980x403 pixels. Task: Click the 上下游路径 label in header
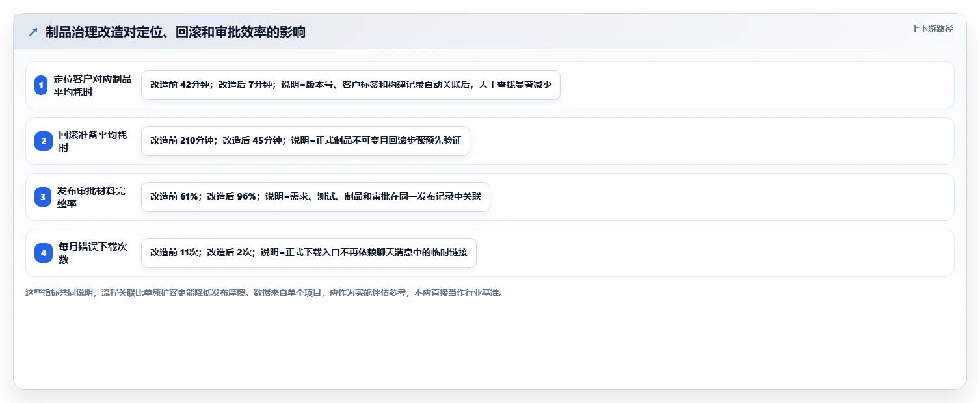click(932, 29)
